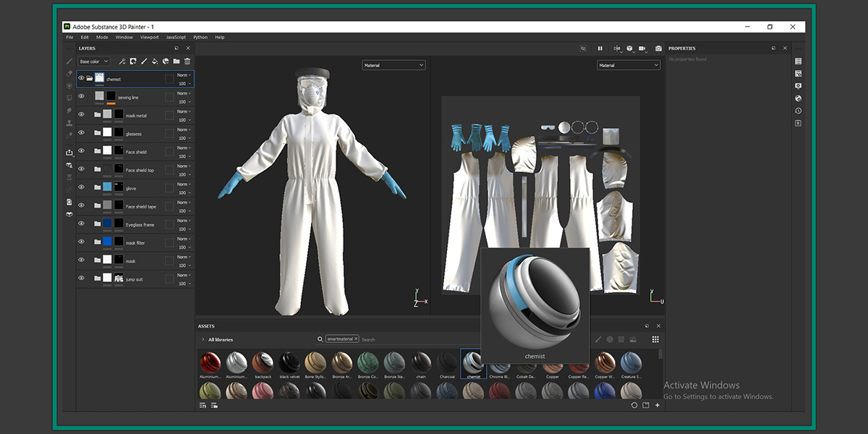Add a folder using Layers toolbar icon
The width and height of the screenshot is (868, 434).
pyautogui.click(x=176, y=61)
